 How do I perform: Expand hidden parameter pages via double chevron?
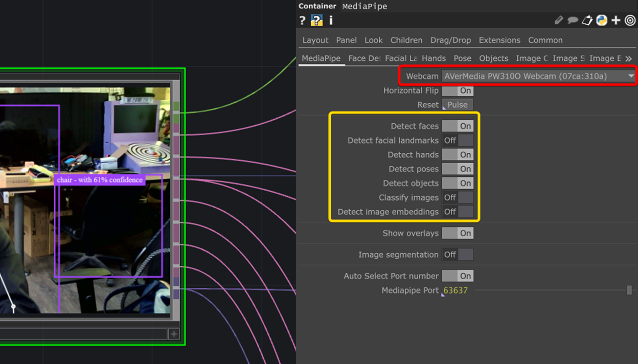[629, 58]
